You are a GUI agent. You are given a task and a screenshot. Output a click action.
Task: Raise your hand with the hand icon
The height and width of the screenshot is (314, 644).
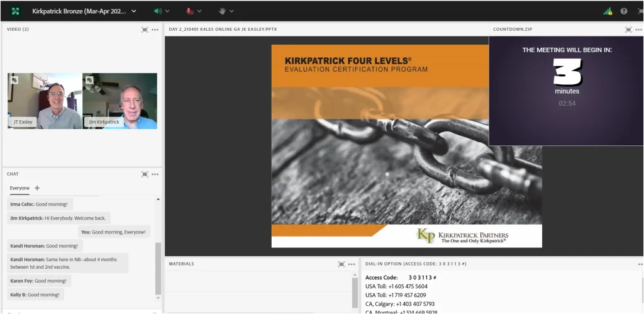click(222, 11)
